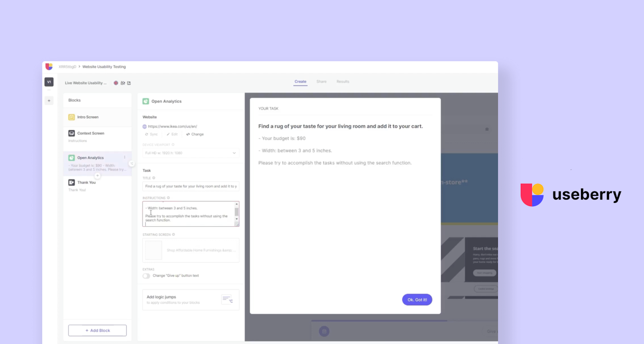
Task: Open the menu under the V1 version badge
Action: click(x=49, y=89)
